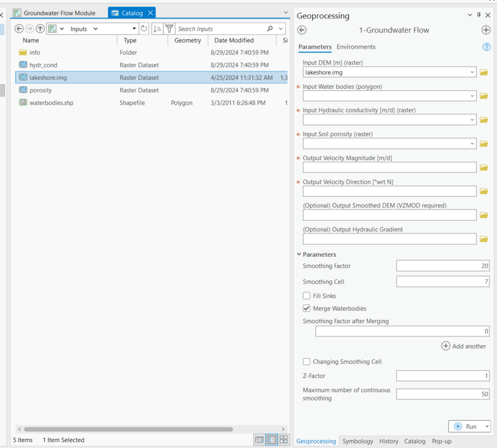Screen dimensions: 497x448
Task: Click the back arrow in the Geoprocessing pane
Action: point(302,30)
